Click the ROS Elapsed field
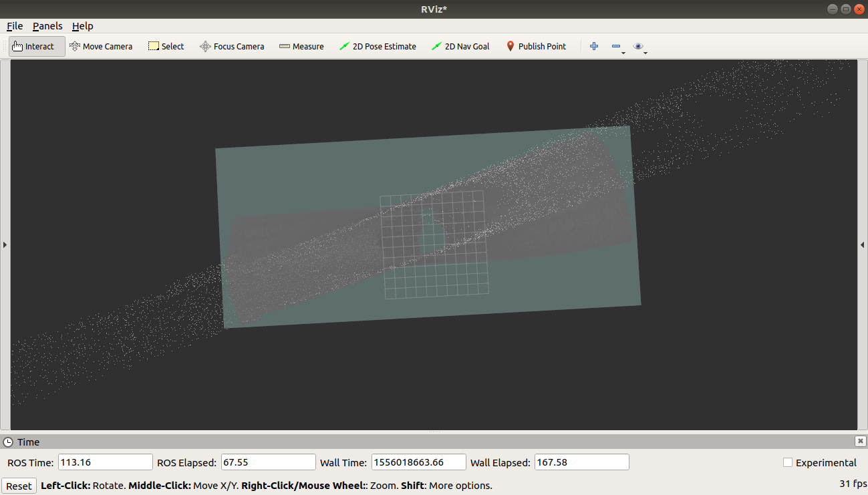The width and height of the screenshot is (868, 495). pyautogui.click(x=269, y=462)
